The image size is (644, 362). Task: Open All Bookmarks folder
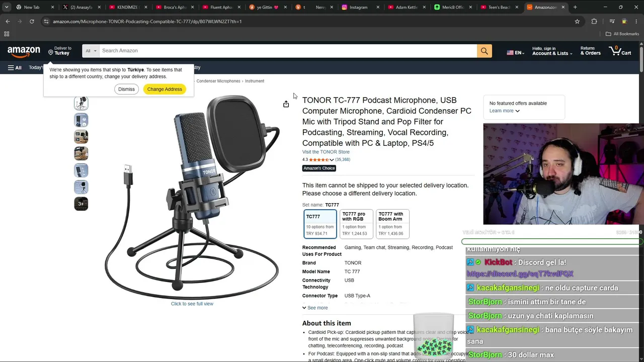tap(622, 34)
